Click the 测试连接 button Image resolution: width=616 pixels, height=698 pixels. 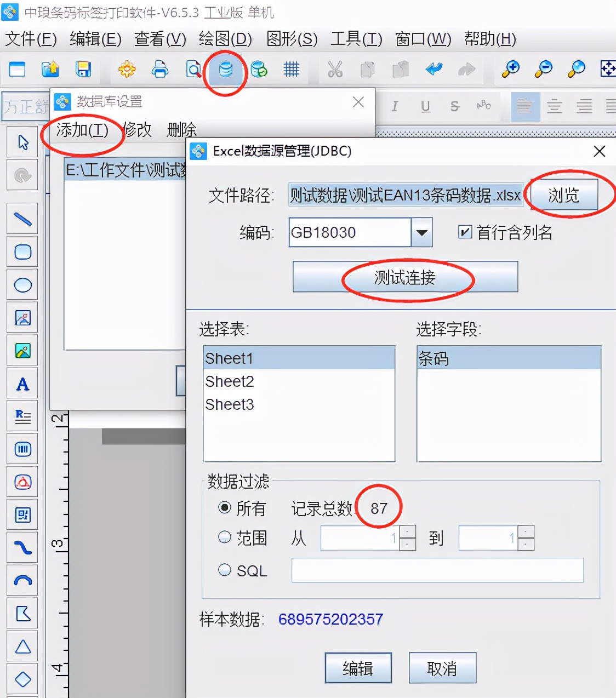(x=405, y=277)
